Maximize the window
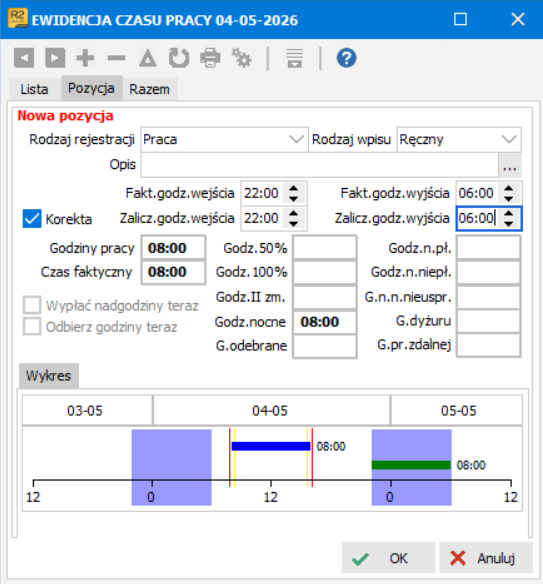The height and width of the screenshot is (584, 543). click(x=460, y=19)
